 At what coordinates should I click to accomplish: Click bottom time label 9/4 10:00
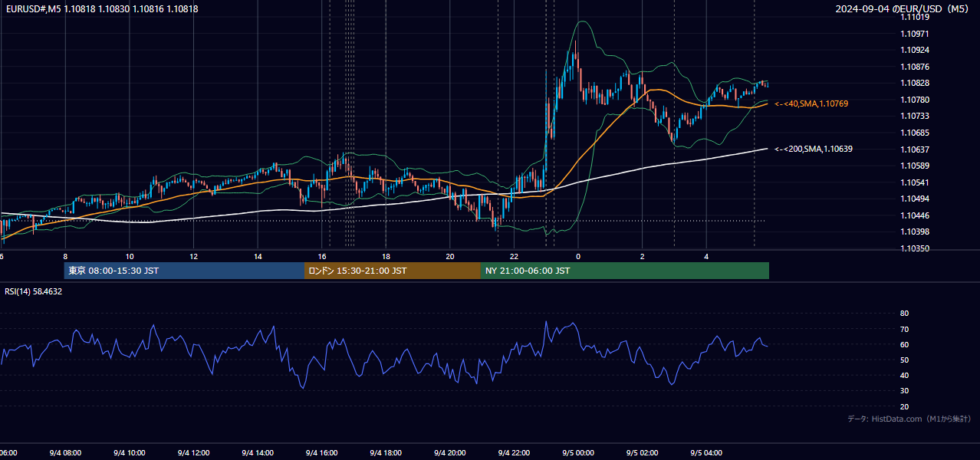pyautogui.click(x=129, y=453)
